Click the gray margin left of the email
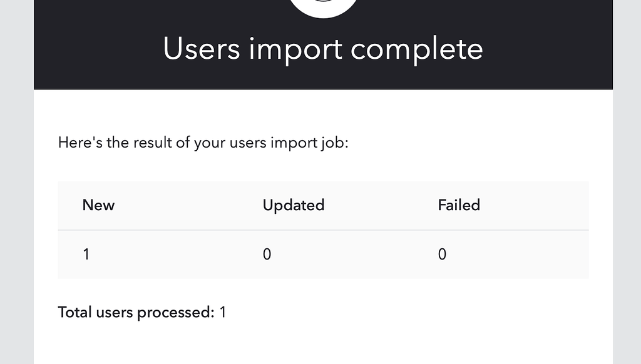641x364 pixels. pyautogui.click(x=16, y=188)
